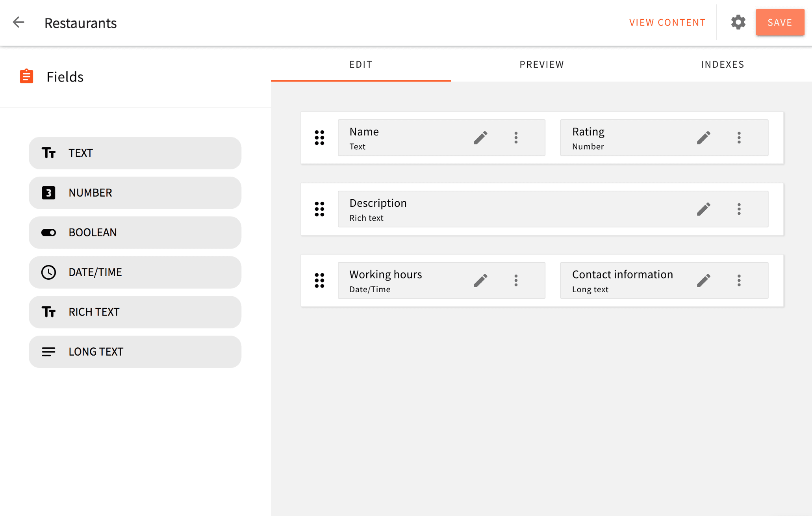Edit the Name field with pencil icon
Screen dimensions: 812x516
tap(480, 138)
